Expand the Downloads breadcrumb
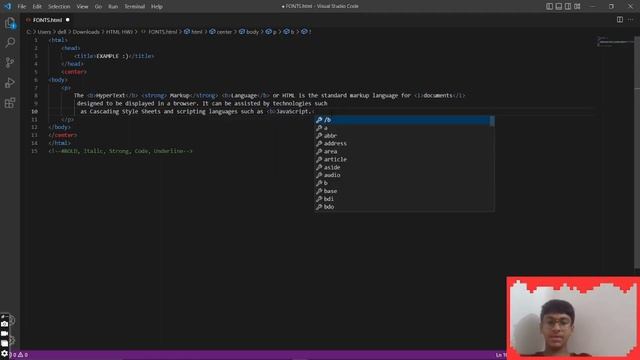Viewport: 640px width, 360px height. (86, 32)
